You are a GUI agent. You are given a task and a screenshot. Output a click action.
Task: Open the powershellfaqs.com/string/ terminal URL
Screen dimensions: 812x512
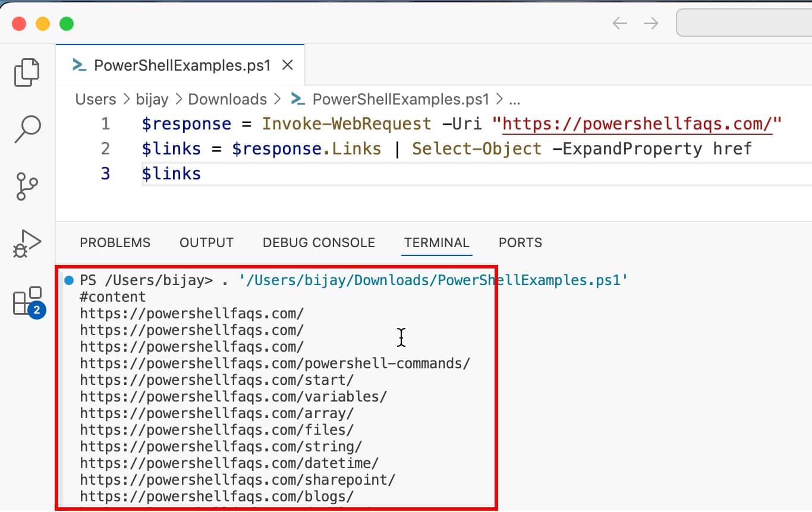pyautogui.click(x=221, y=446)
